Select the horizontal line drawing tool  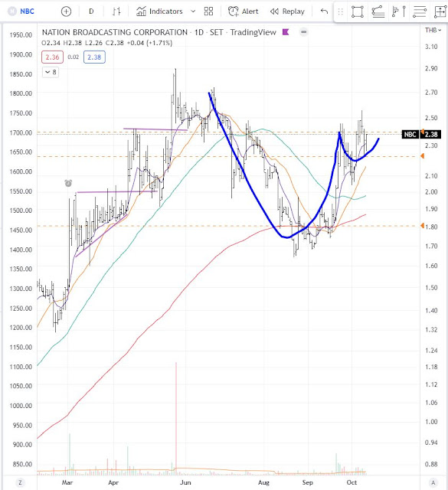click(420, 12)
